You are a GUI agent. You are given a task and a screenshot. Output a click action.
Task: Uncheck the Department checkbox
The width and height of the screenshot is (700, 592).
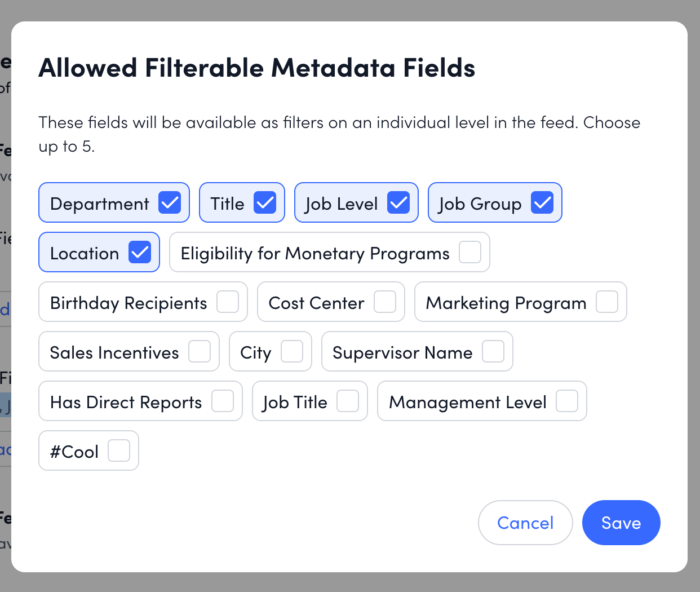click(x=170, y=202)
